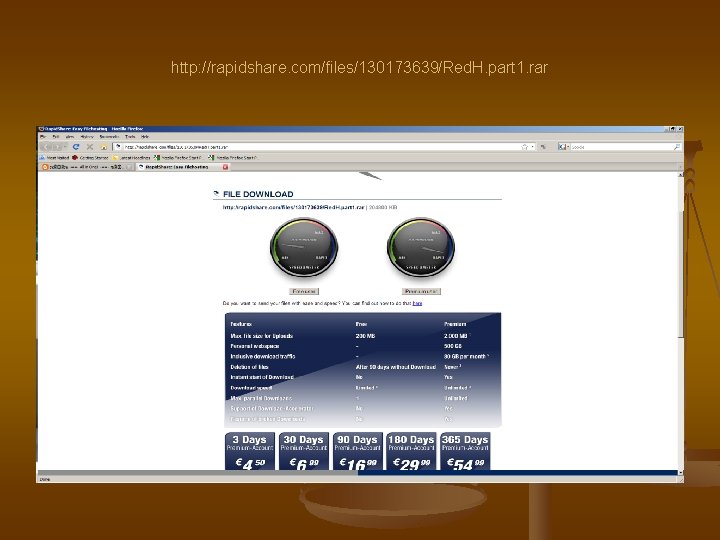Open the View menu
The height and width of the screenshot is (540, 720).
click(70, 137)
